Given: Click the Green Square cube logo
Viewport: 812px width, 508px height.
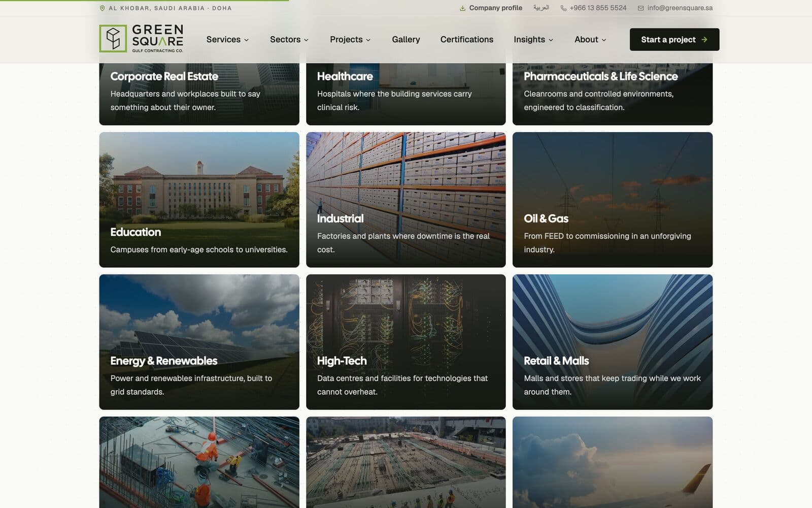Looking at the screenshot, I should tap(113, 39).
